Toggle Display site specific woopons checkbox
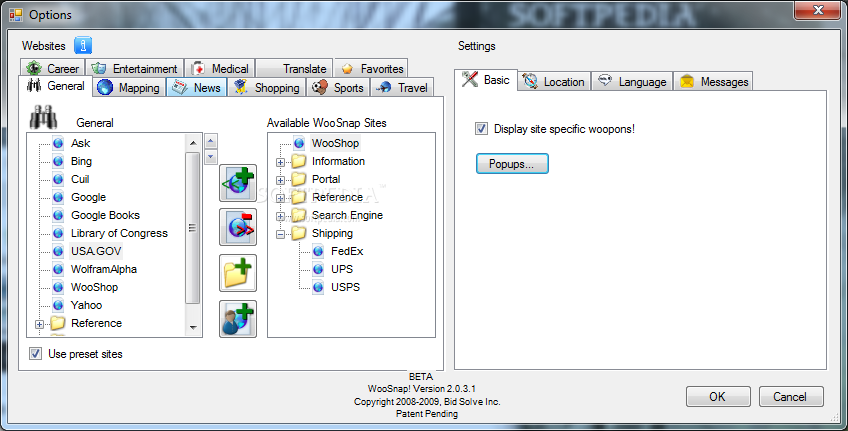Image resolution: width=848 pixels, height=431 pixels. (x=481, y=129)
